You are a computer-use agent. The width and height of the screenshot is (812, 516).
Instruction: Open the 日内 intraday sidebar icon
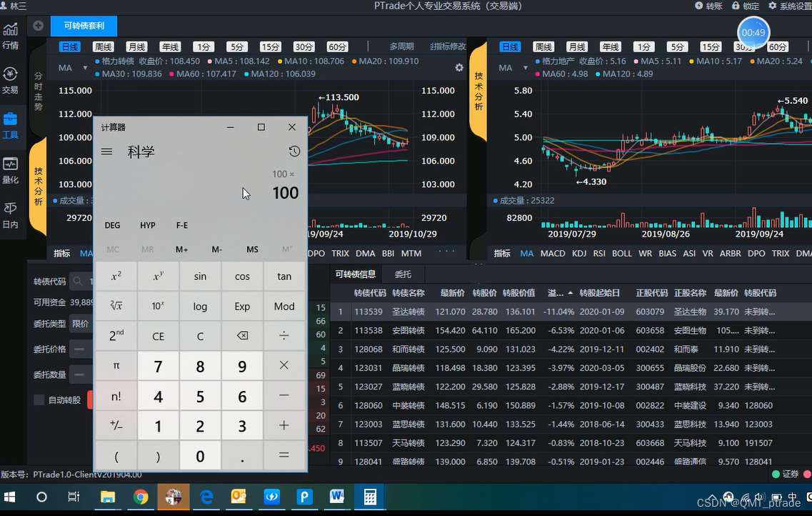point(11,215)
